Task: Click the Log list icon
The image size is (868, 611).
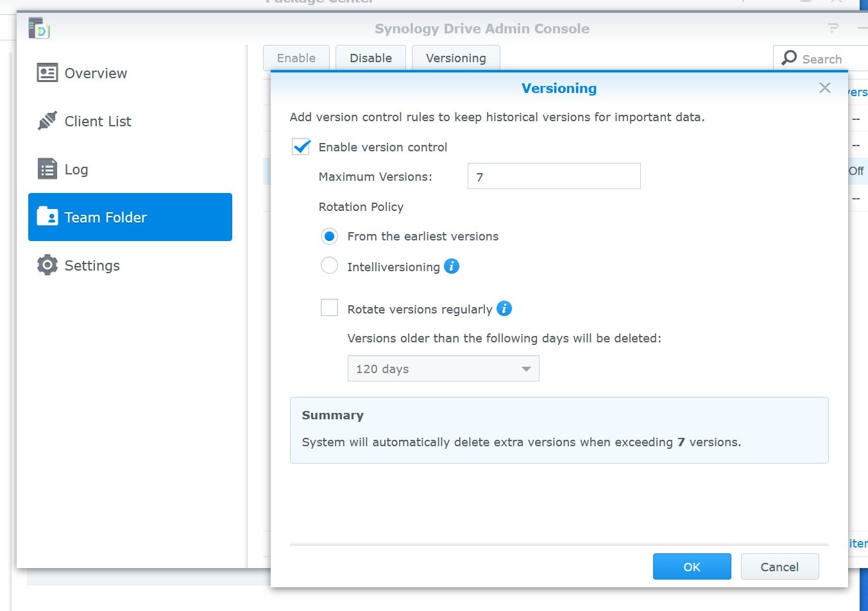Action: 47,169
